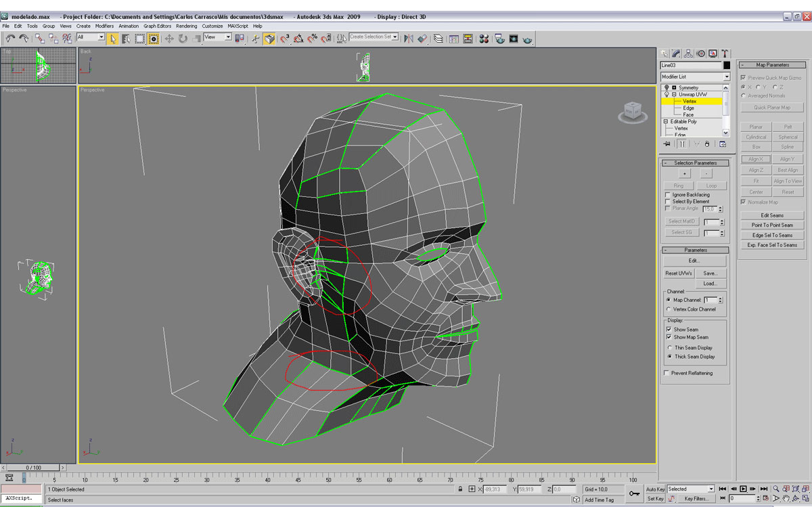Click the Auto Key button

655,489
